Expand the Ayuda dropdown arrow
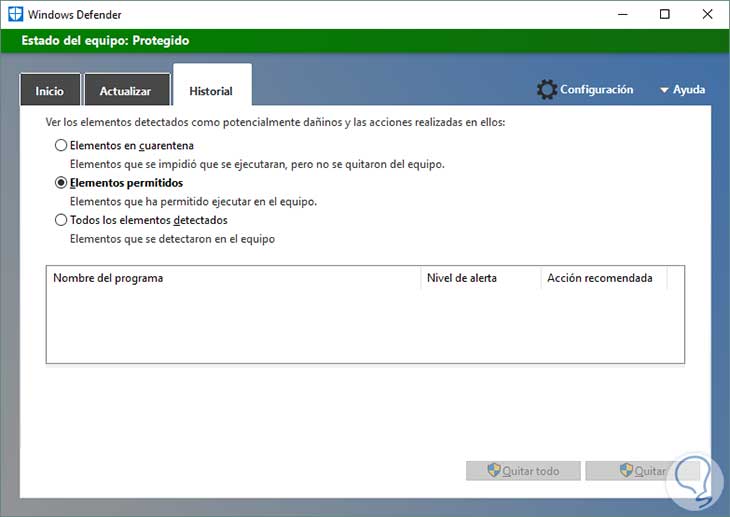 point(664,90)
